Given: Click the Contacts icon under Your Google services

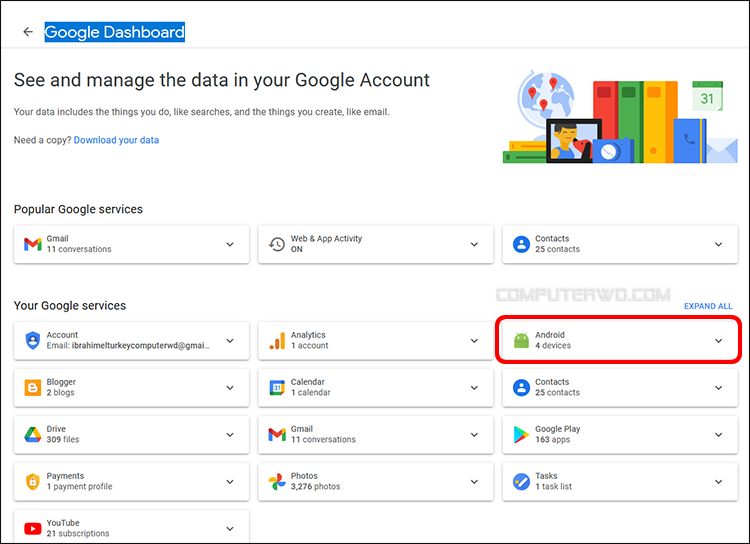Looking at the screenshot, I should 521,388.
